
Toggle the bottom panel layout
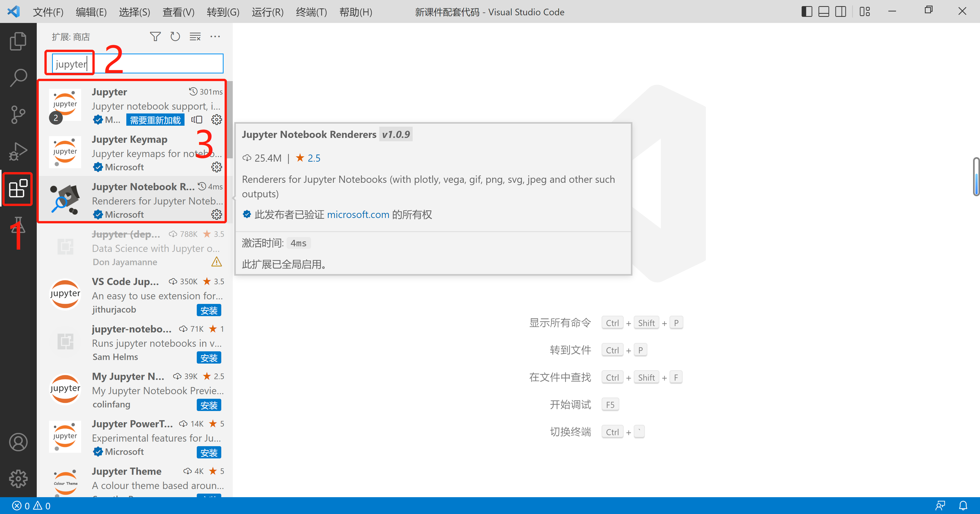point(824,12)
